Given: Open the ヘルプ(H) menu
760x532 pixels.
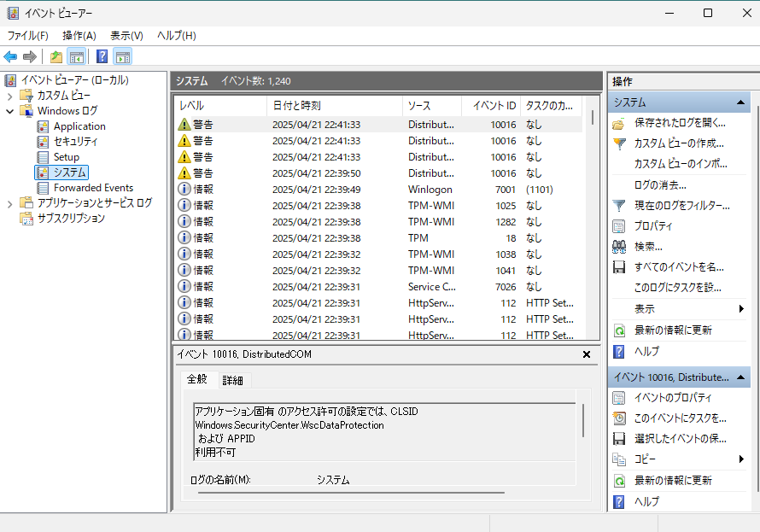Looking at the screenshot, I should [177, 36].
